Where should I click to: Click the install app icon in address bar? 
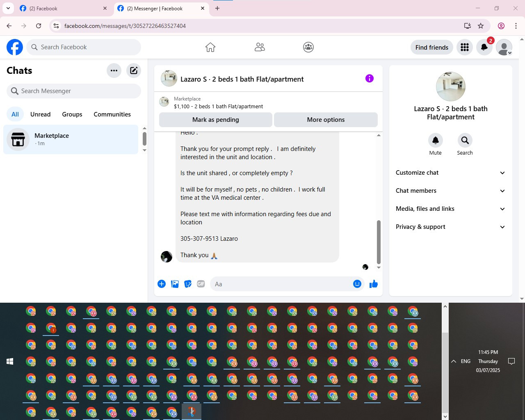467,26
